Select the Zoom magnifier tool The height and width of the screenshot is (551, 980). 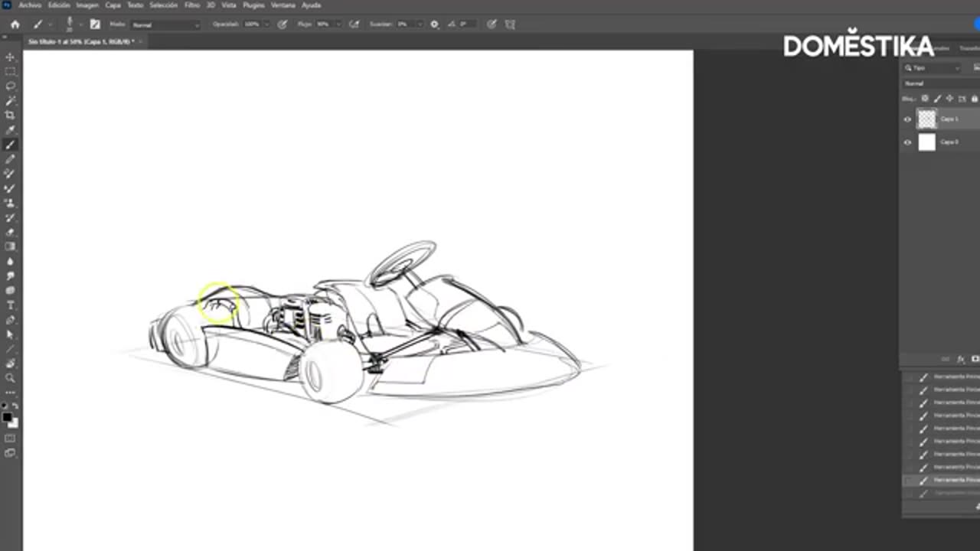pyautogui.click(x=10, y=378)
